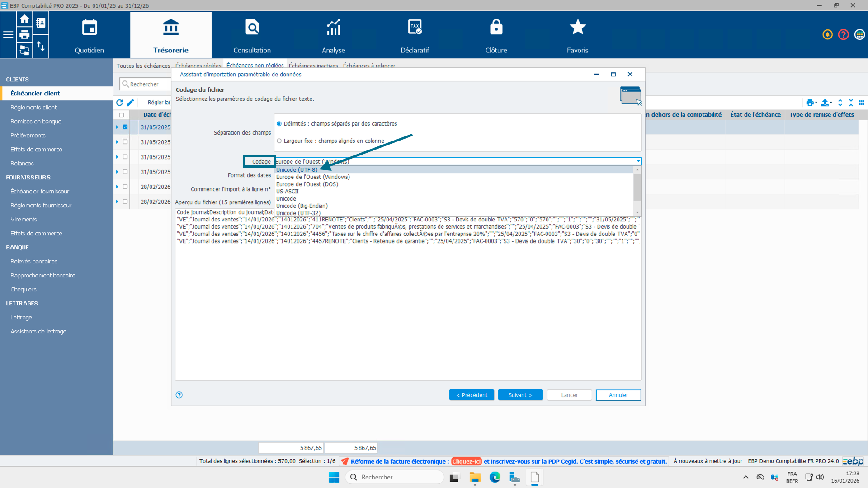Click the Clôture padlock icon
The image size is (868, 488).
pyautogui.click(x=496, y=28)
